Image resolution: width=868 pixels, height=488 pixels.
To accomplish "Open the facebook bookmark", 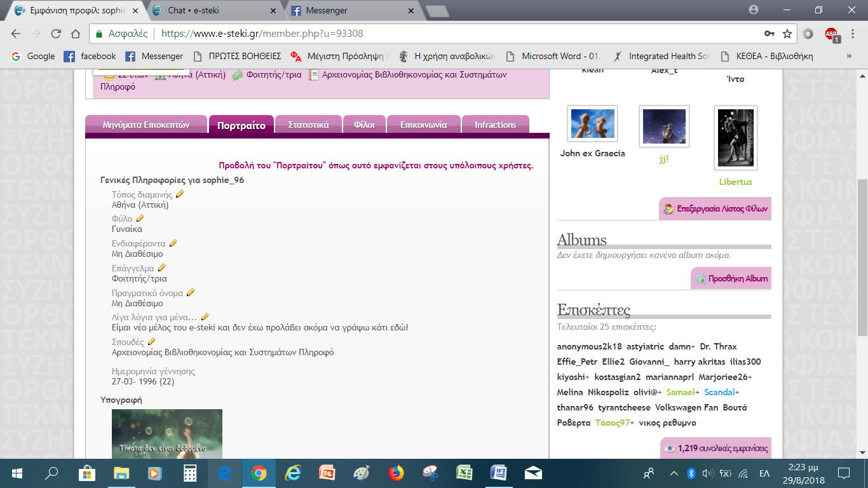I will point(91,56).
